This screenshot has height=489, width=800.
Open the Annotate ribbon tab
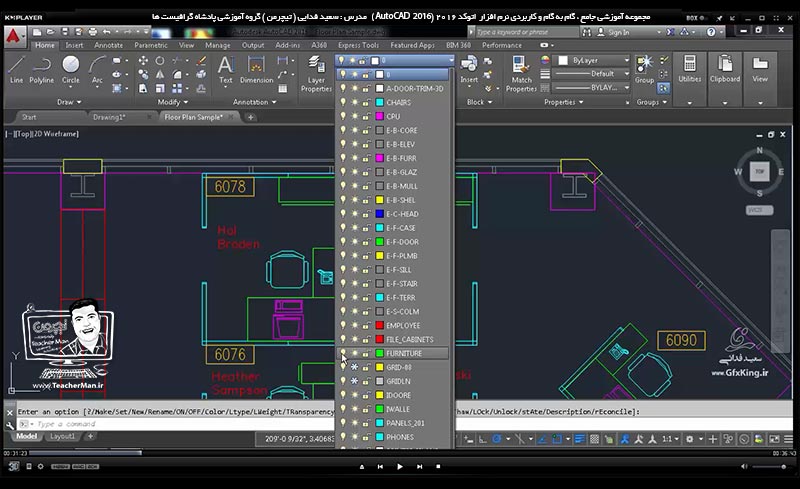[x=108, y=45]
